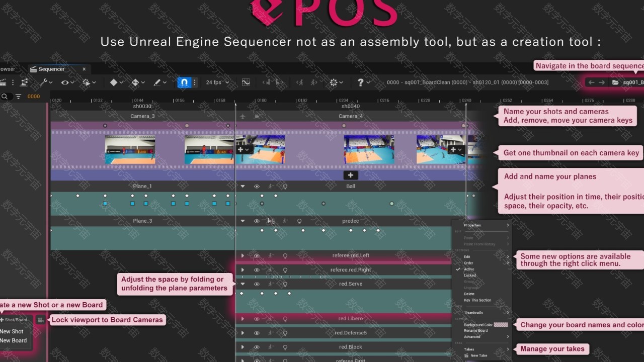The height and width of the screenshot is (362, 644).
Task: Toggle visibility of red.Libero
Action: click(257, 319)
